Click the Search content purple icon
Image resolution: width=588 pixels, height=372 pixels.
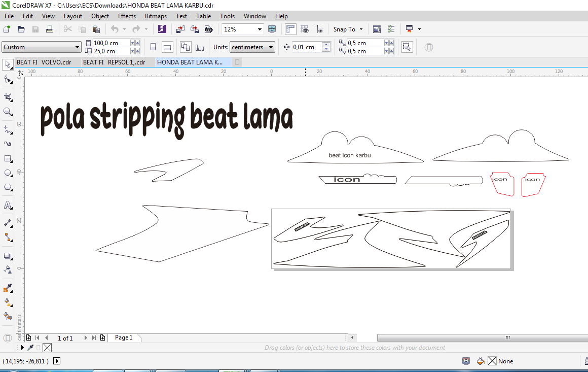tap(162, 29)
